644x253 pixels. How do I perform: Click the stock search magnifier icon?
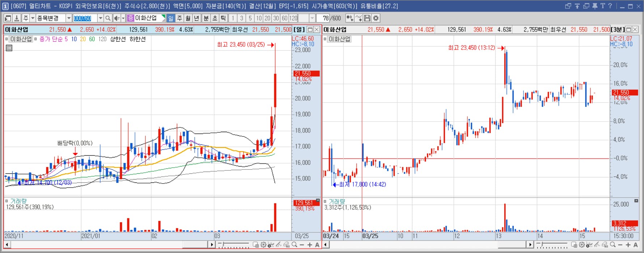[x=108, y=18]
